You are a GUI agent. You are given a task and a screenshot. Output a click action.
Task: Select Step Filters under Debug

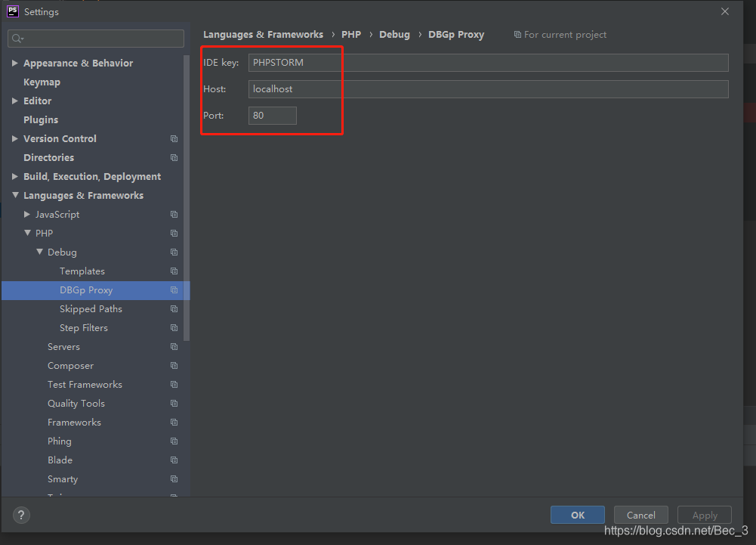(83, 328)
